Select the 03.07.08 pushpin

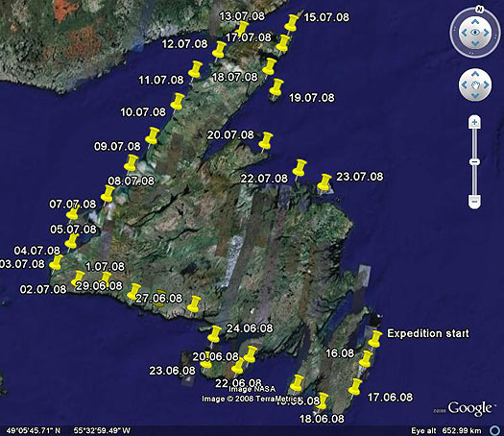pyautogui.click(x=56, y=263)
